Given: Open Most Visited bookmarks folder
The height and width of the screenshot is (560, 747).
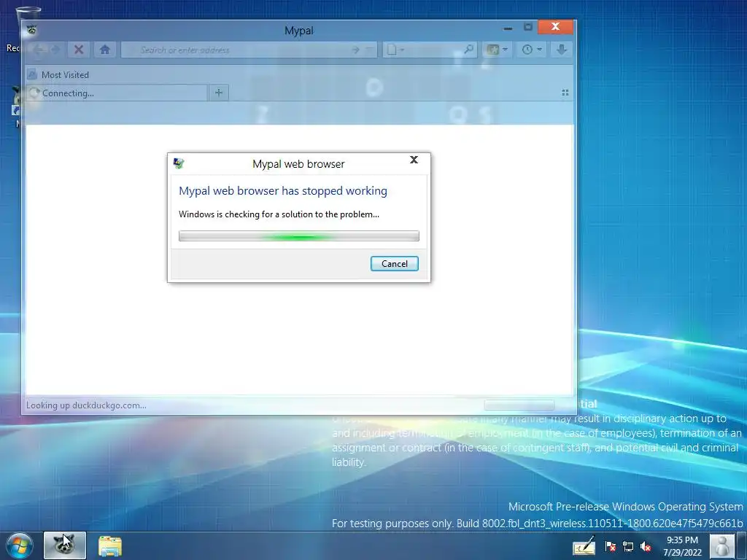Looking at the screenshot, I should click(x=58, y=75).
